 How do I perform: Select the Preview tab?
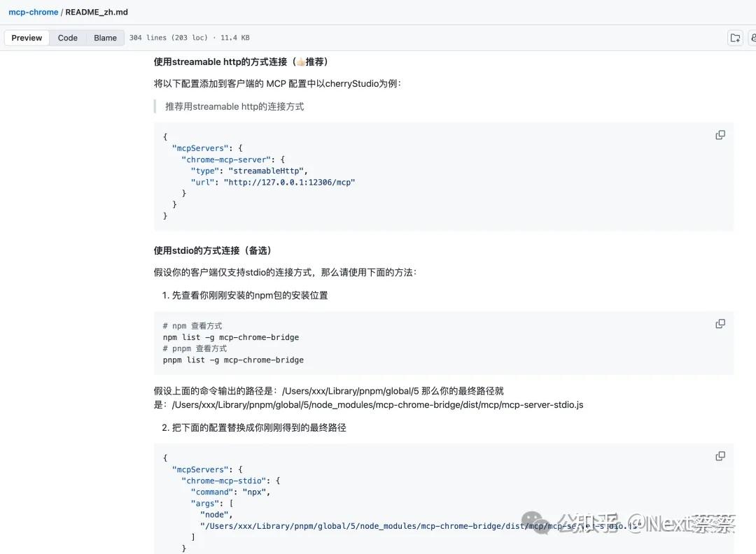tap(26, 38)
